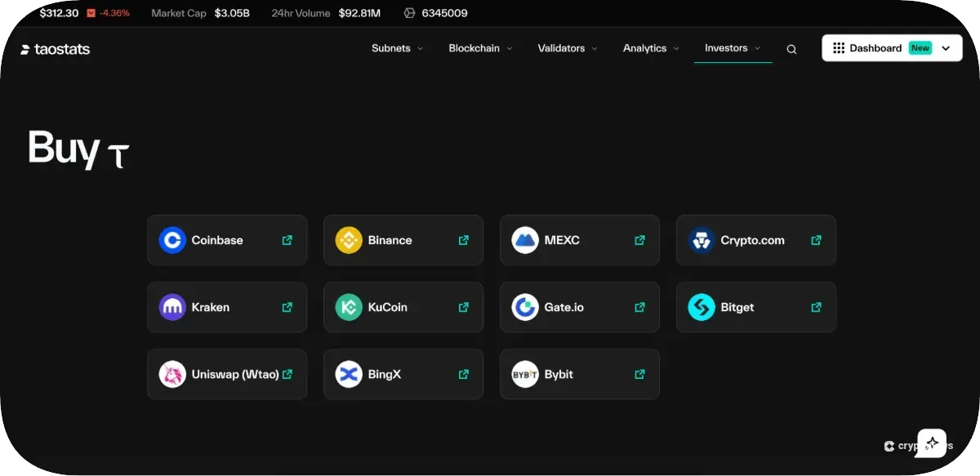The width and height of the screenshot is (980, 476).
Task: Expand the Subnets dropdown
Action: (x=397, y=48)
